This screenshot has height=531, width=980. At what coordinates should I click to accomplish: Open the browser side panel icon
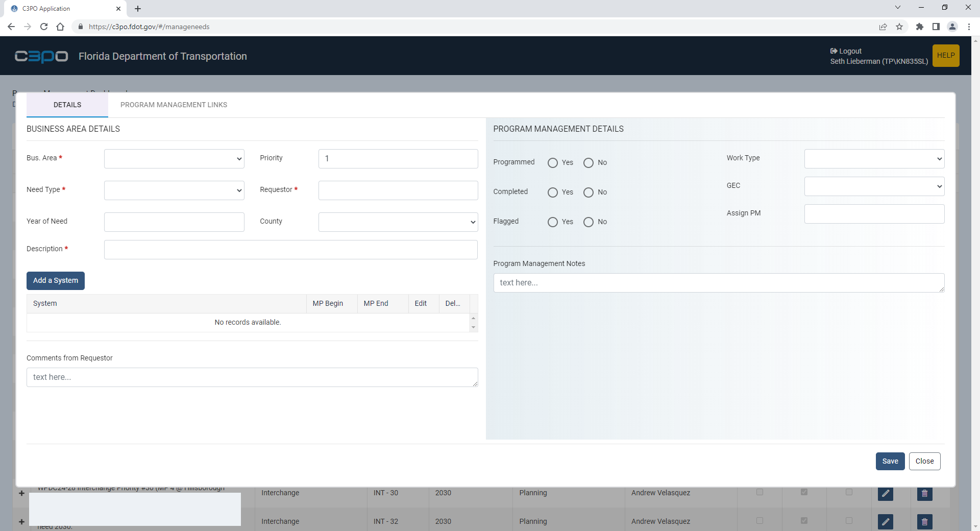tap(936, 27)
